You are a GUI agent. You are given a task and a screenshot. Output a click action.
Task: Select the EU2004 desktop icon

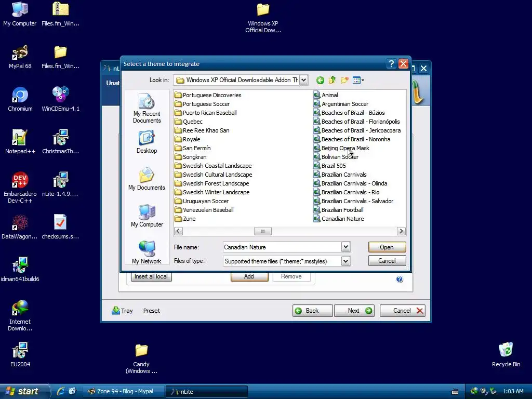[20, 355]
